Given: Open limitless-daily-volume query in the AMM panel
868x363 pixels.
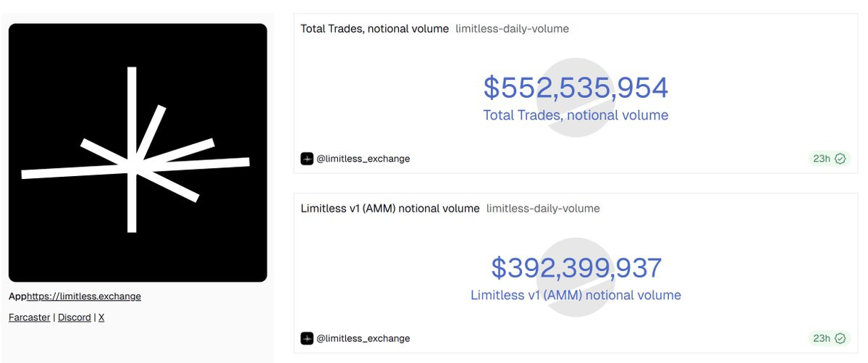Looking at the screenshot, I should click(543, 209).
